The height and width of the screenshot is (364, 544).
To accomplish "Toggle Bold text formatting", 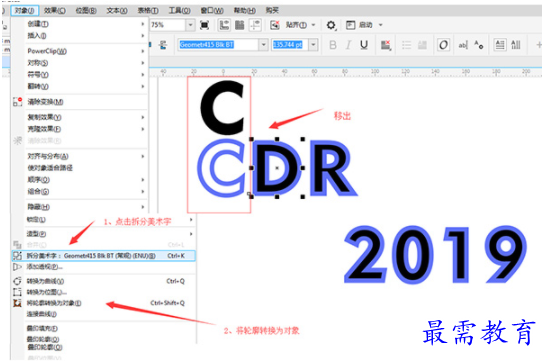I will pos(333,45).
